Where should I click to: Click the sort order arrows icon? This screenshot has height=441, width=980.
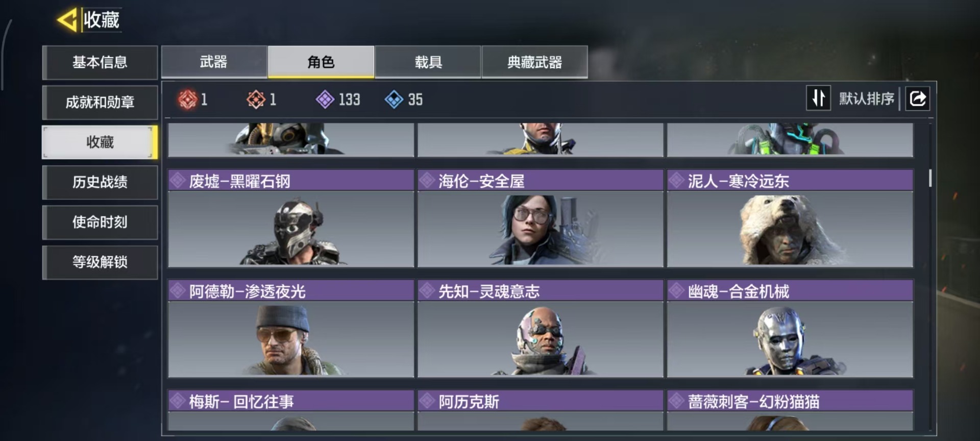tap(818, 98)
